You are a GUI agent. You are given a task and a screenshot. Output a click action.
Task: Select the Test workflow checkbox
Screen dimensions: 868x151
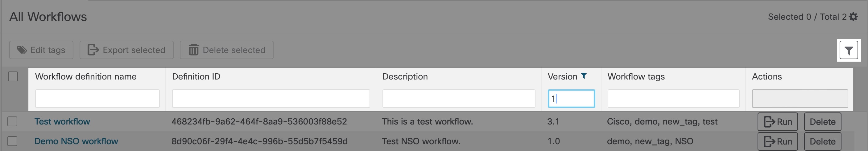pos(12,121)
